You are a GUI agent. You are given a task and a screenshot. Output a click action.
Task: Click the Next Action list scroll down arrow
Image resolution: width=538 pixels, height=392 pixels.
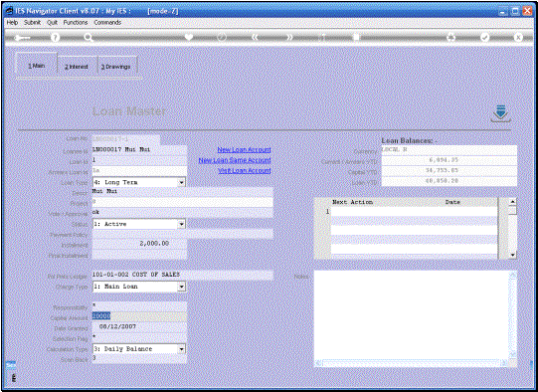click(x=512, y=255)
